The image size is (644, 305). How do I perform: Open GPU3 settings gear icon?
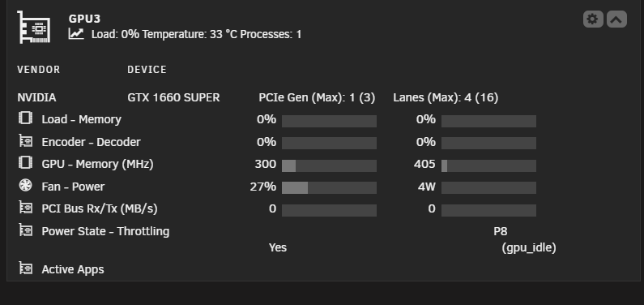(x=593, y=19)
